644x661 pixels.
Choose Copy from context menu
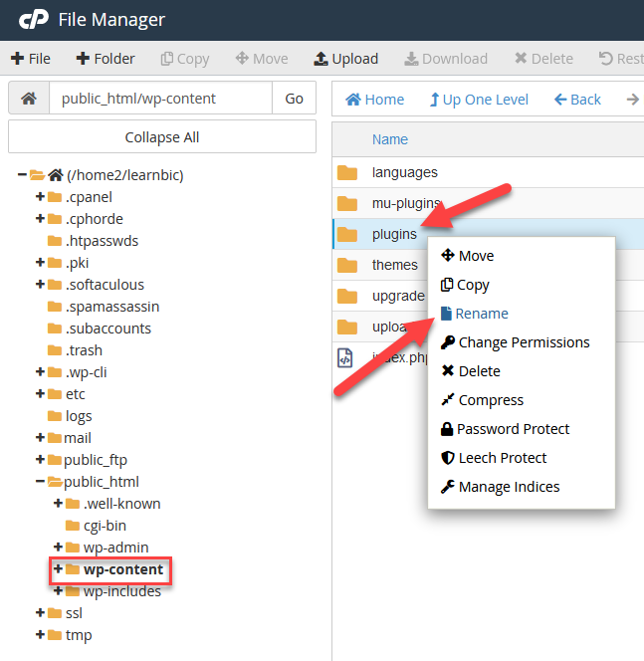[x=465, y=285]
